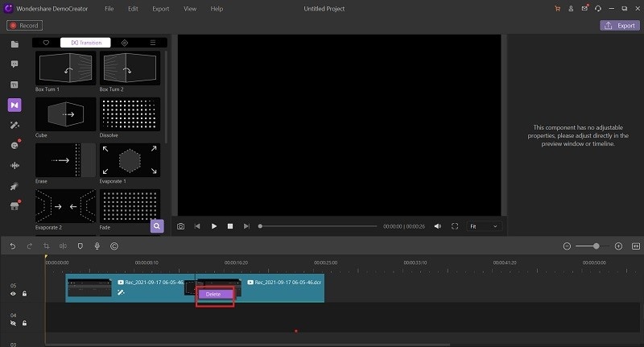Step to the previous frame
The image size is (644, 347).
[197, 226]
